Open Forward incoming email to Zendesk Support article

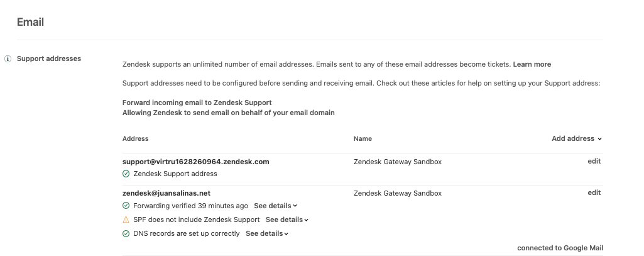pyautogui.click(x=197, y=103)
